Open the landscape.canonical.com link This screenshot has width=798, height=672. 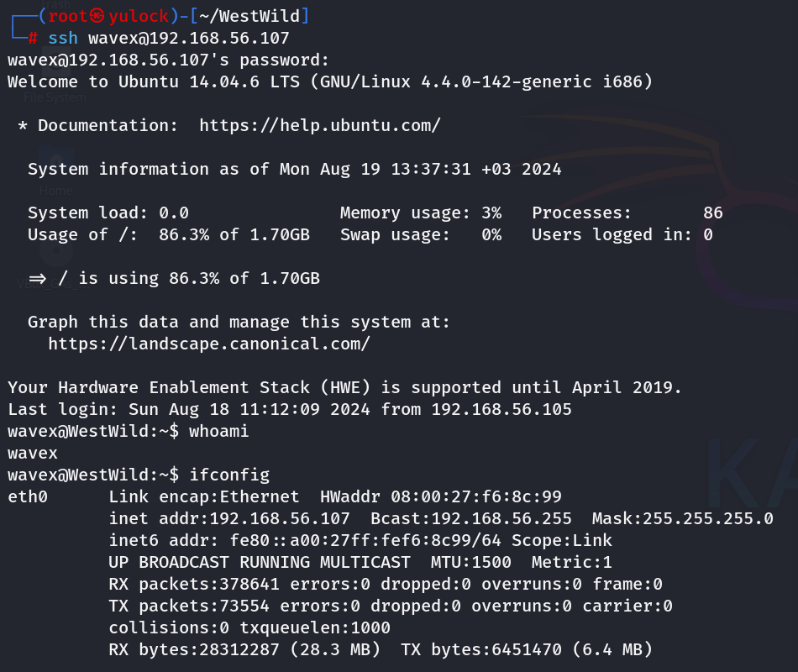208,344
